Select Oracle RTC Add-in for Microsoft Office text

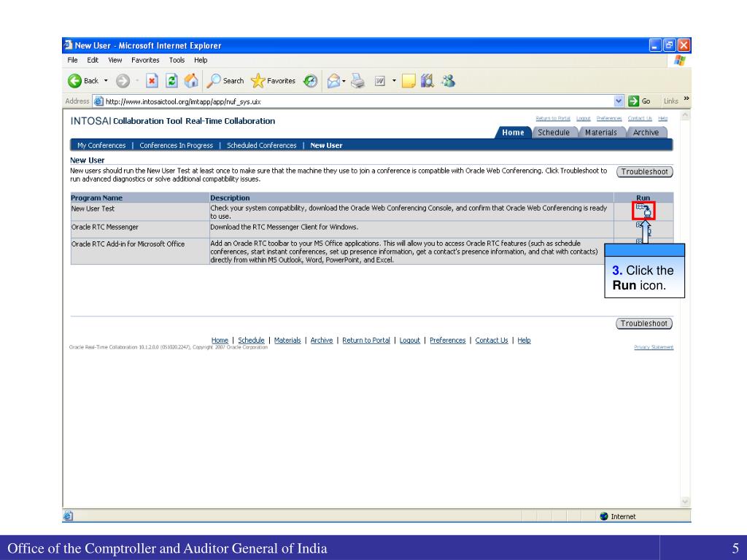128,244
